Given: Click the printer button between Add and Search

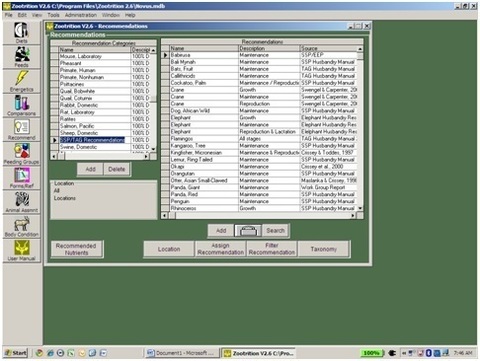Looking at the screenshot, I should point(248,230).
